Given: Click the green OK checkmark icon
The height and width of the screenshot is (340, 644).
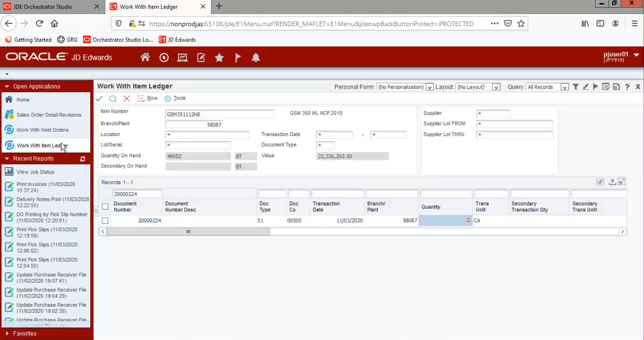Looking at the screenshot, I should click(x=99, y=98).
